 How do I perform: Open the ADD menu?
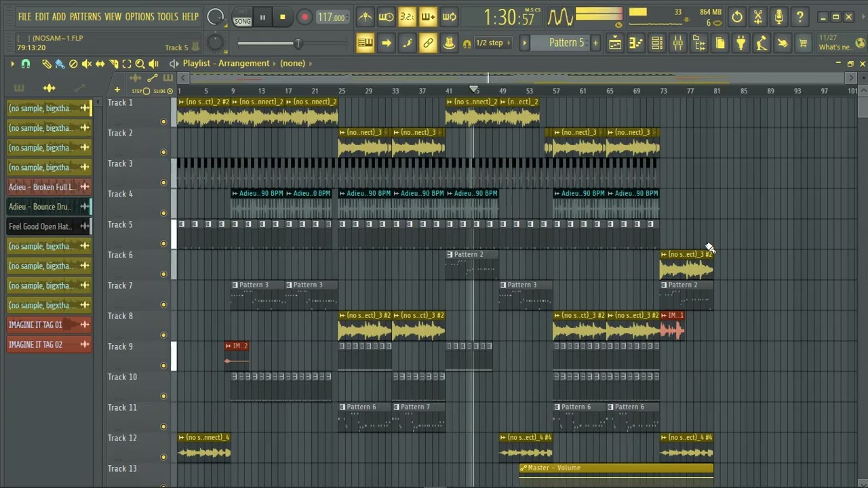[x=59, y=16]
